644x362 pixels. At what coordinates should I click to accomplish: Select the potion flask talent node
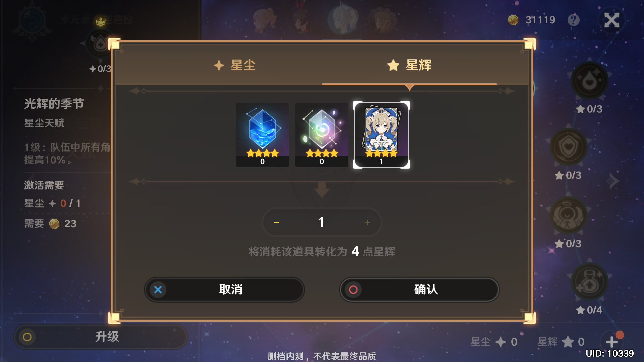coord(590,282)
